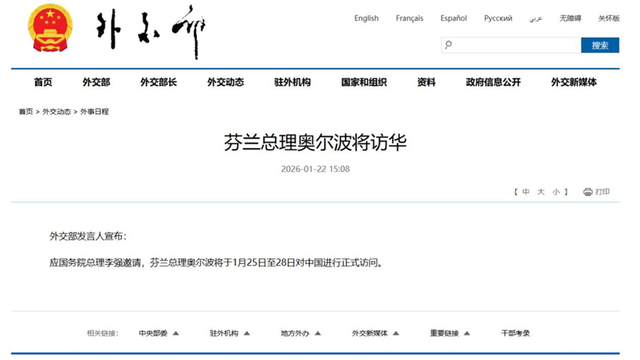
Task: Open the 驻外机构 navigation menu
Action: pyautogui.click(x=292, y=82)
